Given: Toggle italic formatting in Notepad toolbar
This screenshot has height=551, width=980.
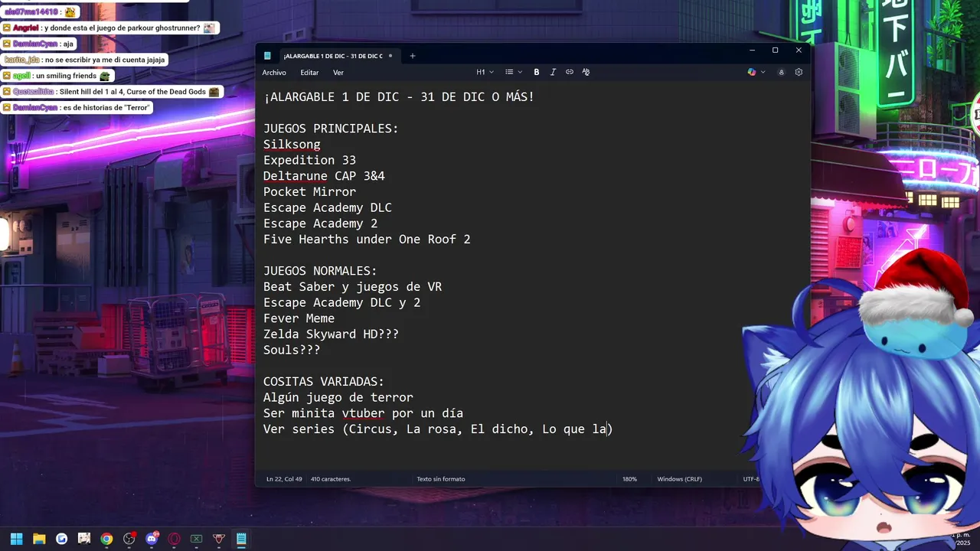Looking at the screenshot, I should [553, 72].
